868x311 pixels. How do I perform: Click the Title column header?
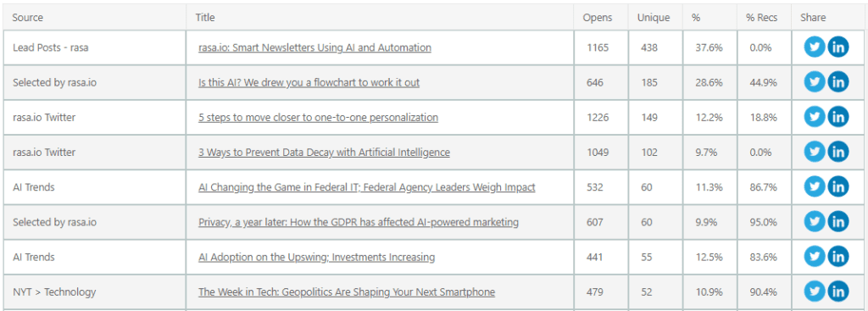(205, 18)
